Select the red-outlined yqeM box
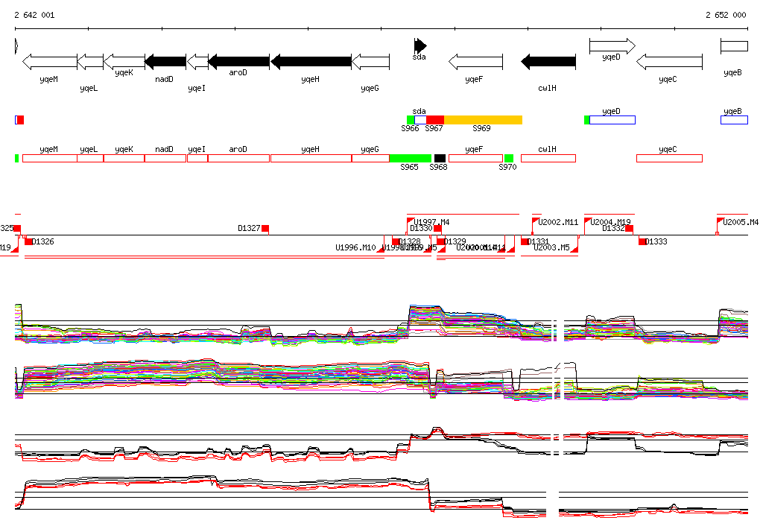 point(50,158)
